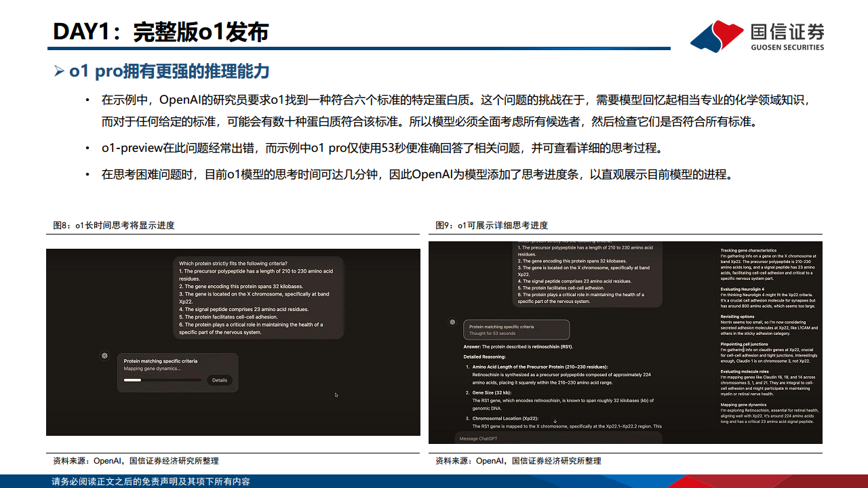Click 'Amino Acid Length of the Precursor Protein' item
Image resolution: width=868 pixels, height=488 pixels.
click(x=540, y=367)
